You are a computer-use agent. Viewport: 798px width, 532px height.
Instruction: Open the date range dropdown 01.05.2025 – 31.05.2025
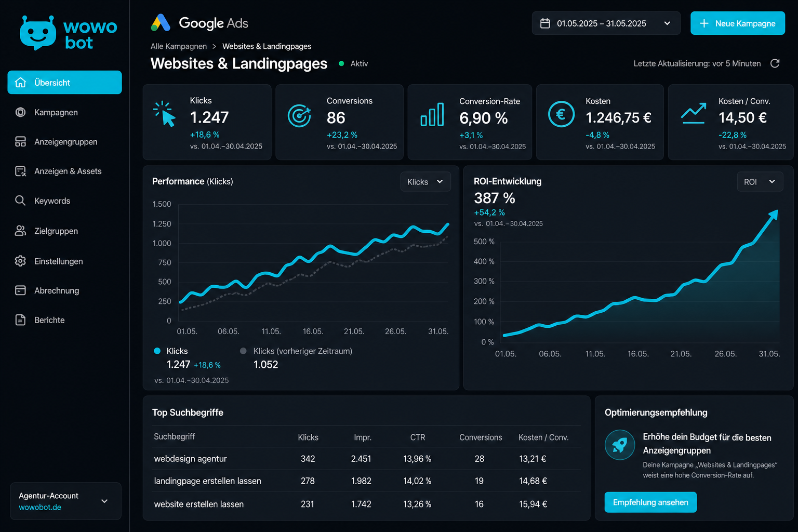(606, 23)
